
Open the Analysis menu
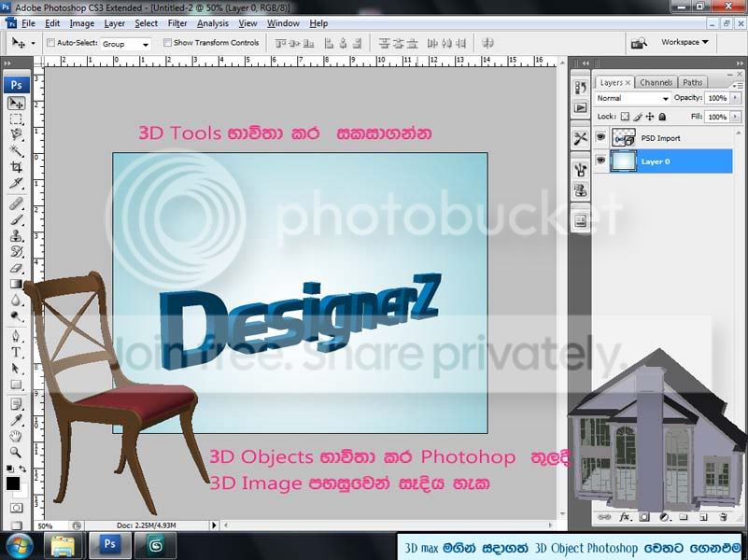click(212, 23)
